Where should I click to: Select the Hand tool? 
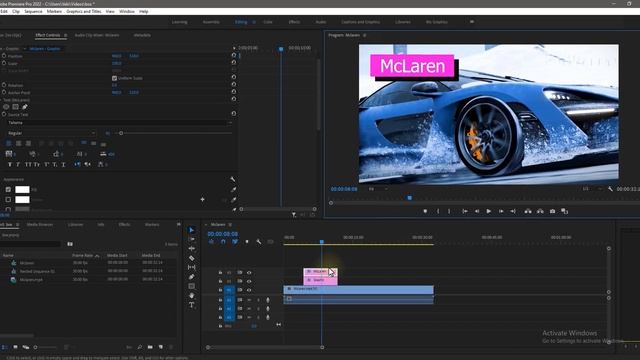pyautogui.click(x=191, y=296)
